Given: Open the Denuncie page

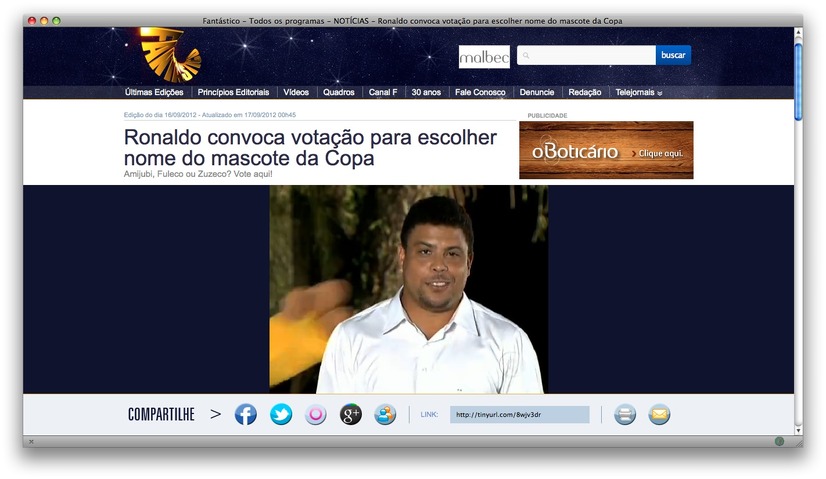Looking at the screenshot, I should pos(537,92).
